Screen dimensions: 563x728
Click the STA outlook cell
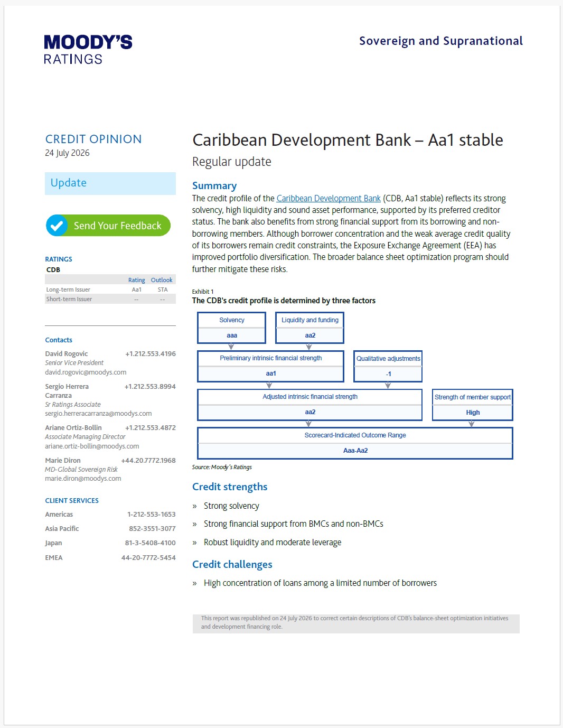click(163, 290)
